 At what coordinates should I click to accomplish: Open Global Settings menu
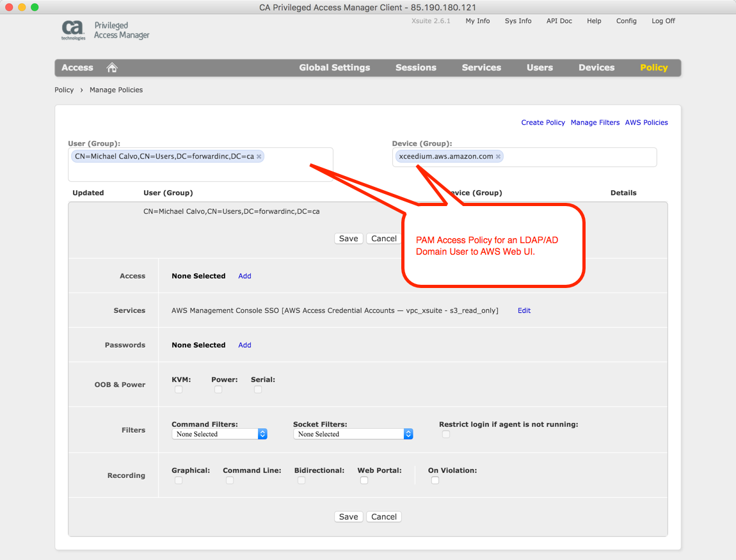335,68
